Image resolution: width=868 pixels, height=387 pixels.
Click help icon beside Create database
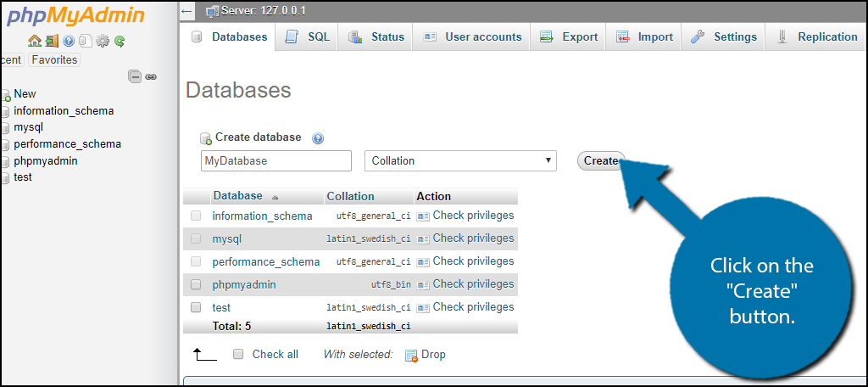[x=318, y=138]
